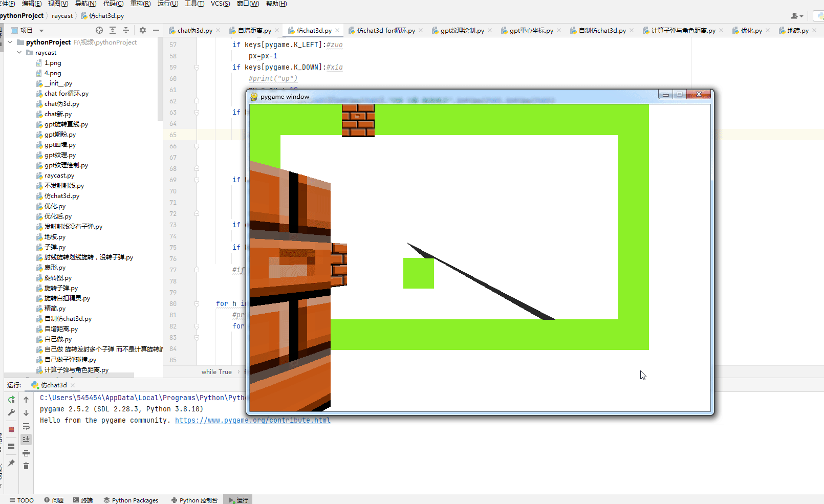Click the project tree vertical scrollbar

point(160,79)
